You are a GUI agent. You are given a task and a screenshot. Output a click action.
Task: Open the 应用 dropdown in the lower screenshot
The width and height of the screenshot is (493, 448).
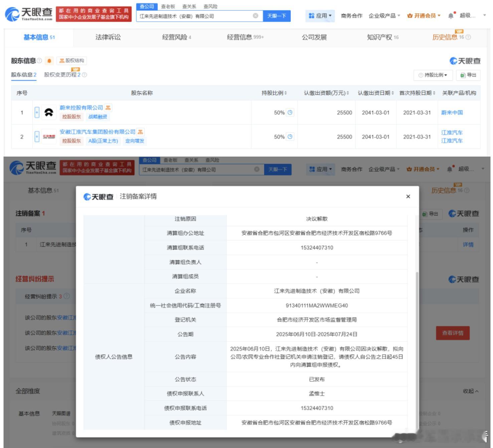[x=321, y=169]
